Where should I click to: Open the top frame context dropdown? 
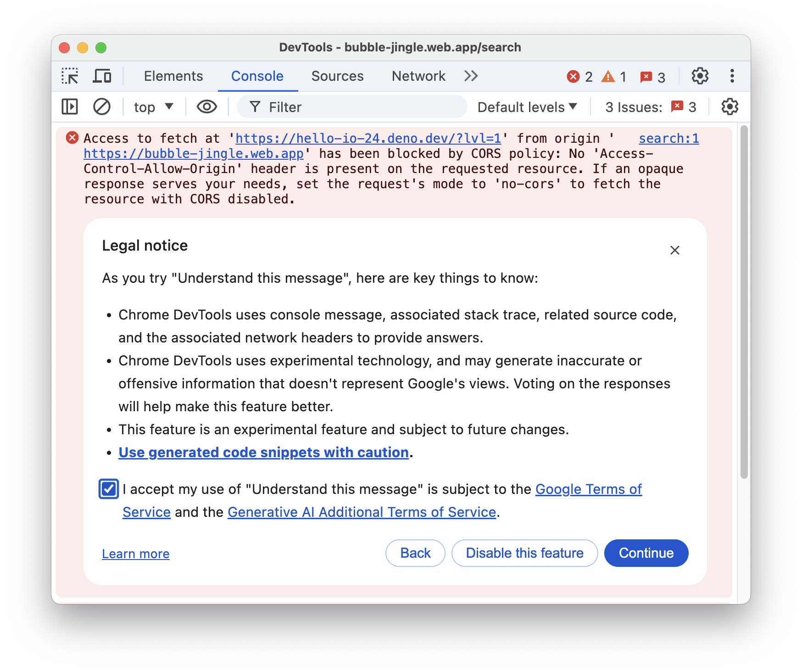point(153,106)
